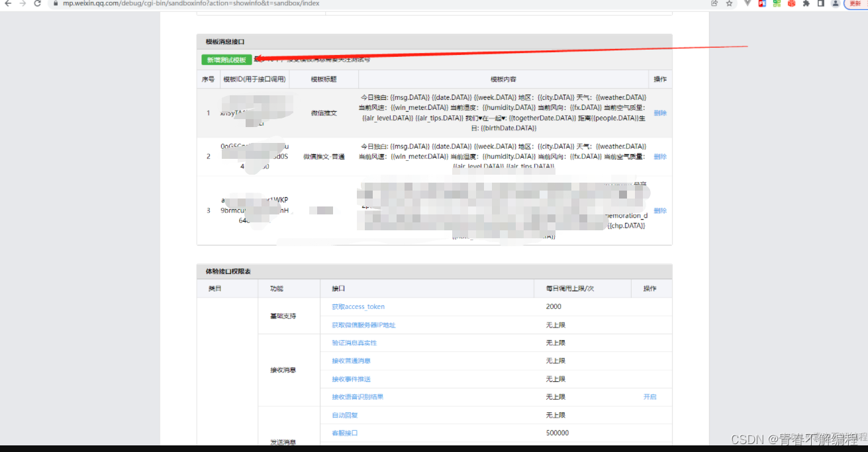Open the Extensions puzzle-piece menu
This screenshot has height=452, width=868.
pyautogui.click(x=806, y=3)
